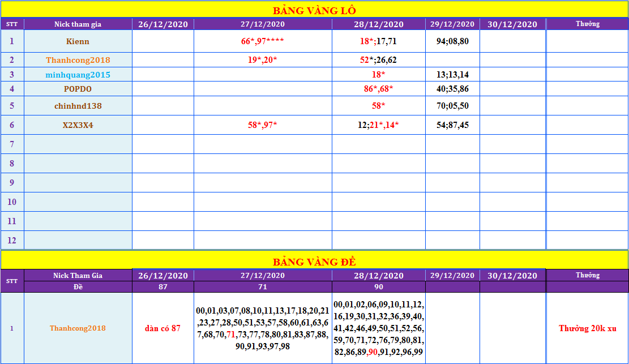Click the nickname 'chinhnd138'
Image resolution: width=629 pixels, height=364 pixels.
click(x=78, y=106)
